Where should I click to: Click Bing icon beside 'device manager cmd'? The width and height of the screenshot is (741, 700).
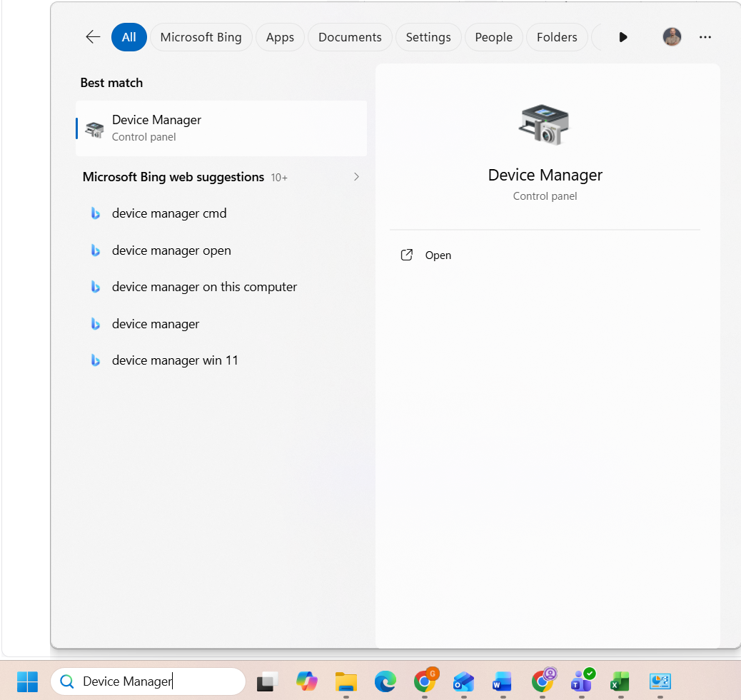coord(96,213)
